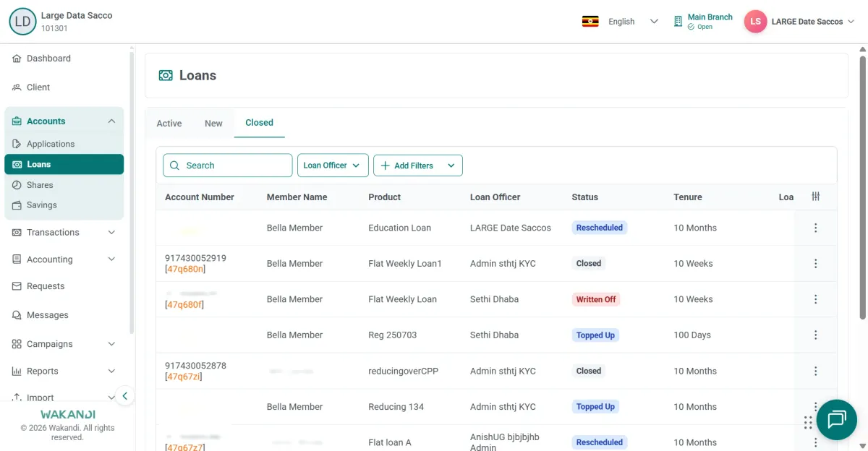Open loan link 47q680n
Image resolution: width=868 pixels, height=451 pixels.
(185, 269)
